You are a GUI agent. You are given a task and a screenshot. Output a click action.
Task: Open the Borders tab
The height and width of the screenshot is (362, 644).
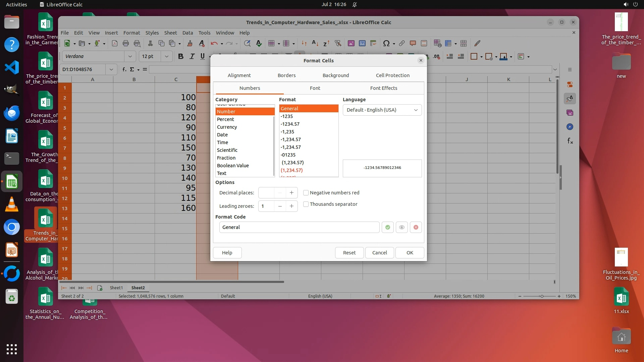286,75
